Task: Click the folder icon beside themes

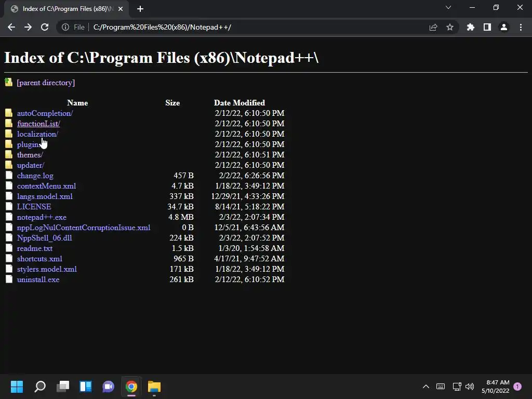Action: pos(9,155)
